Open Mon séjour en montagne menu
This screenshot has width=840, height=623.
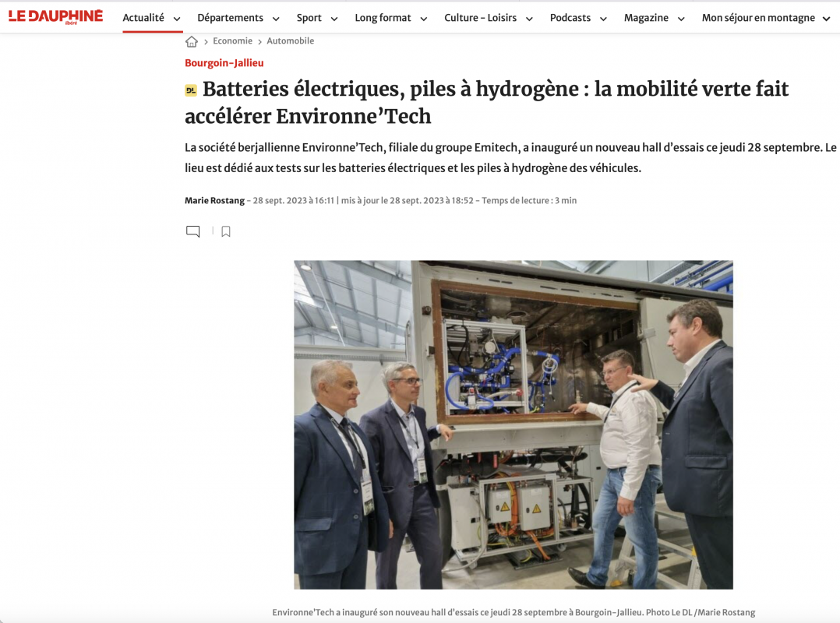point(758,18)
